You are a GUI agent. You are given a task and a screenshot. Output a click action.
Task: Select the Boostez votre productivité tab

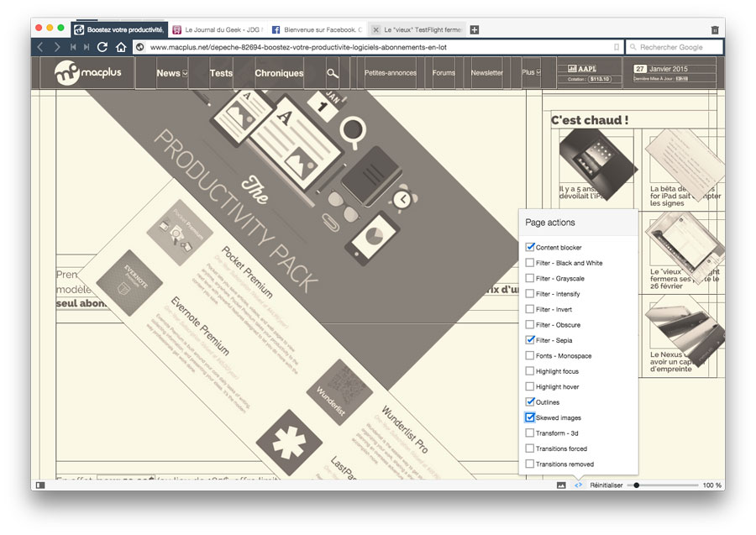pos(119,30)
